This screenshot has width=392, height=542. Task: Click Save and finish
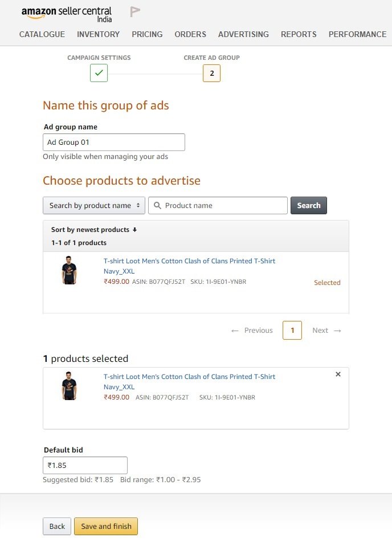click(106, 526)
